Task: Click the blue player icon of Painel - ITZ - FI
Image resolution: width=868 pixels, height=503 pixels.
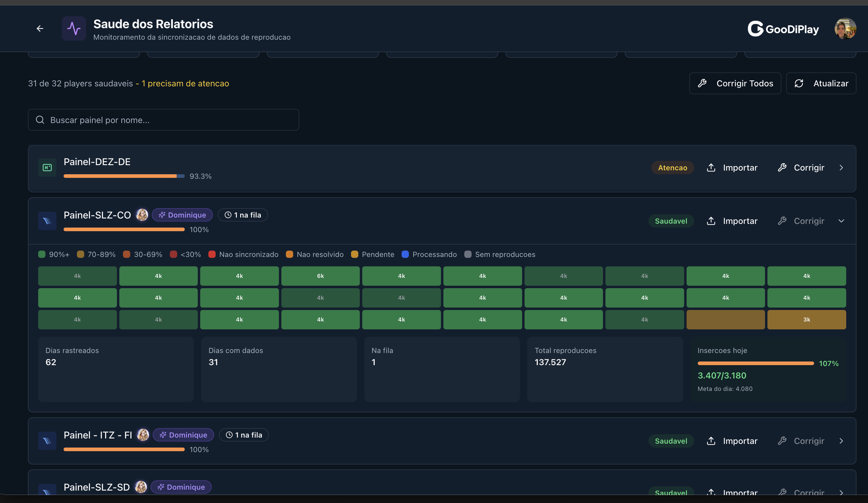Action: point(47,441)
